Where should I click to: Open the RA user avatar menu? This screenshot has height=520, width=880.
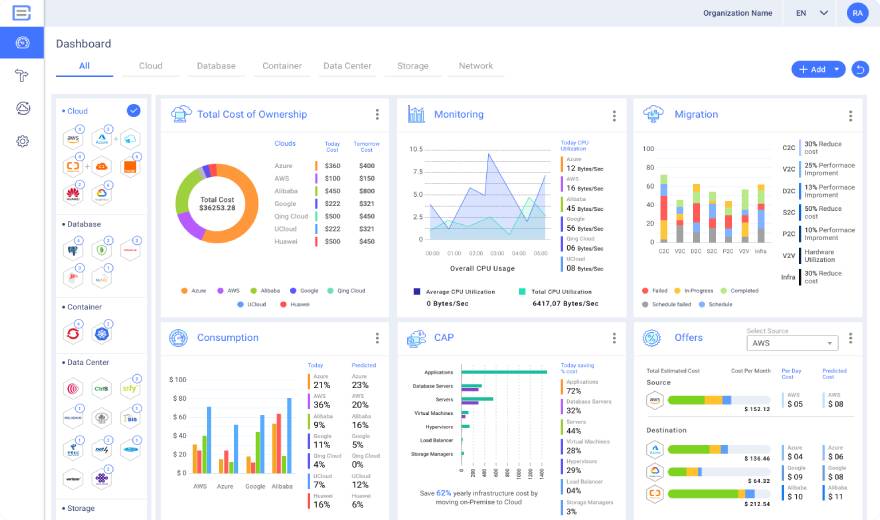(x=857, y=13)
